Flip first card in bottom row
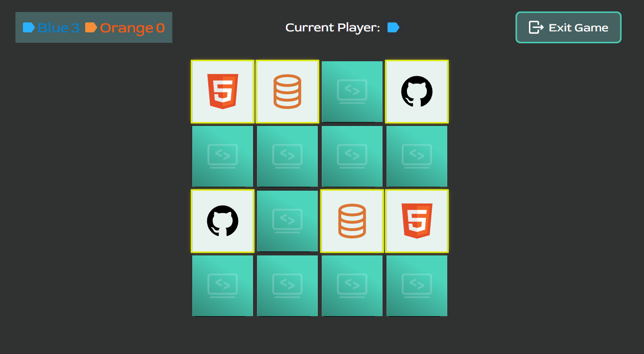The width and height of the screenshot is (644, 354). pyautogui.click(x=223, y=286)
